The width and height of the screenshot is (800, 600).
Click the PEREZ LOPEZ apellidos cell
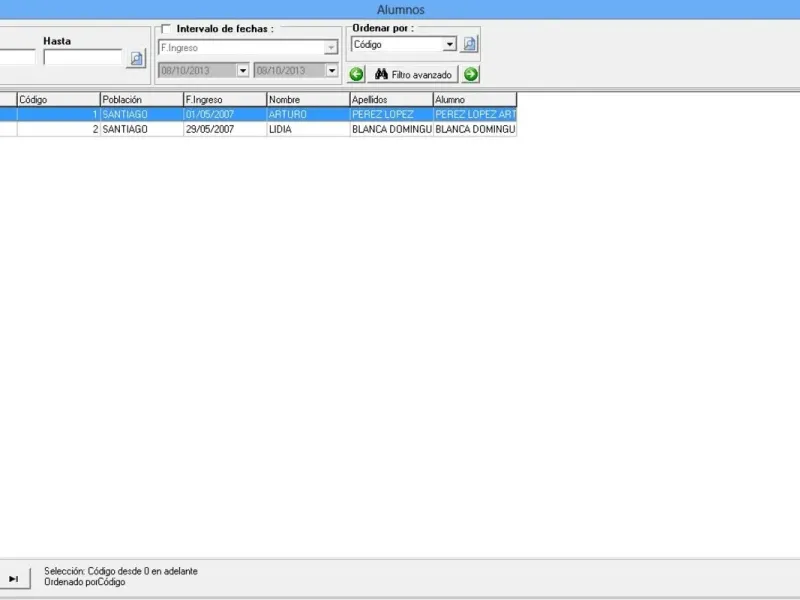coord(391,114)
